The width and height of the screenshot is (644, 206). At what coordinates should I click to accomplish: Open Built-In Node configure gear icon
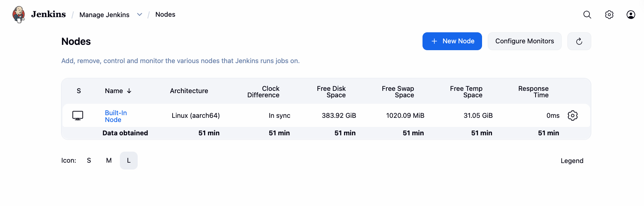[573, 116]
